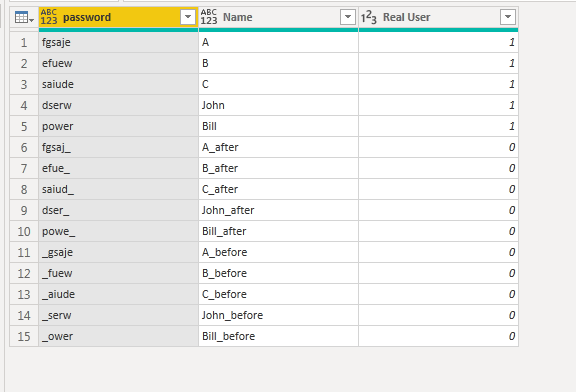Select the Name cell 'A'
The image size is (576, 392).
(278, 42)
